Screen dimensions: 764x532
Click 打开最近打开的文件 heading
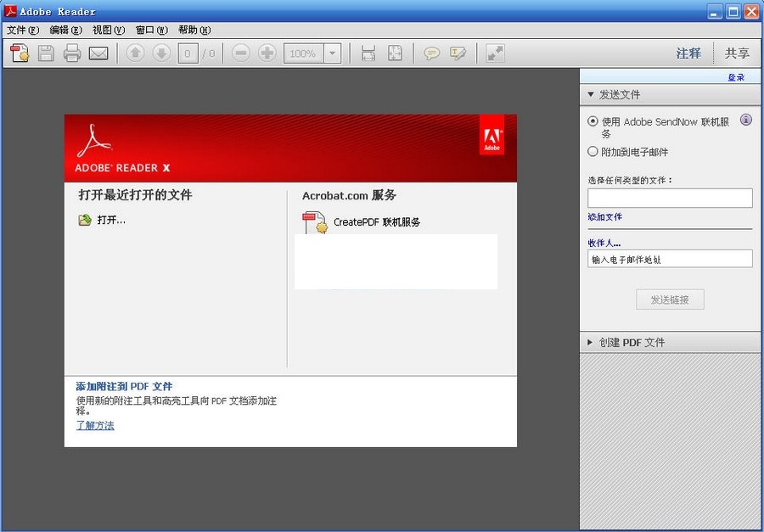pos(136,195)
